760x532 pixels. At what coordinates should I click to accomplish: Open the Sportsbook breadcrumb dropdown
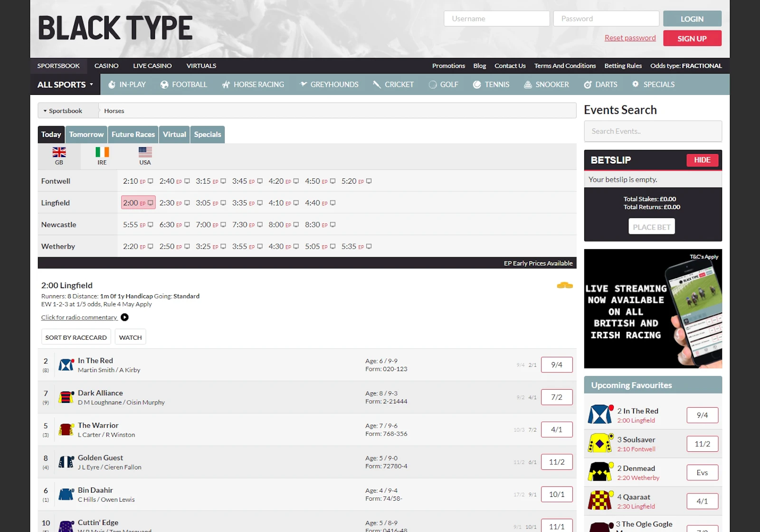(x=63, y=111)
